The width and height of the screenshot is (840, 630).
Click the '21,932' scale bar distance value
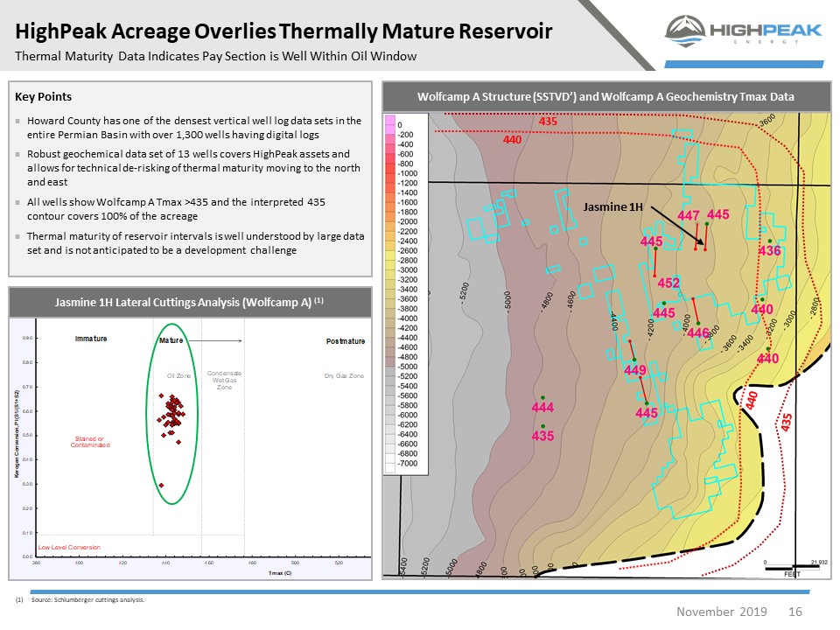(819, 562)
